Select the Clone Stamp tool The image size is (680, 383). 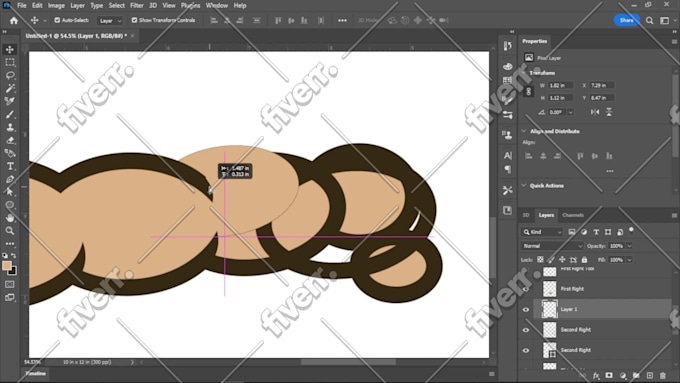coord(10,128)
